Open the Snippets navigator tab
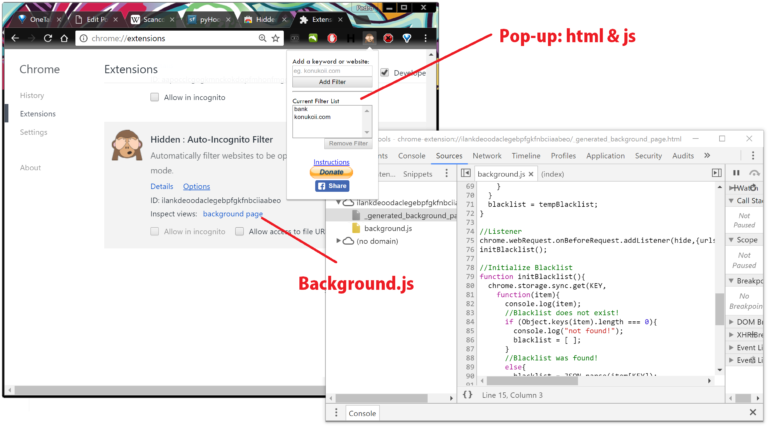The image size is (768, 426). [418, 174]
